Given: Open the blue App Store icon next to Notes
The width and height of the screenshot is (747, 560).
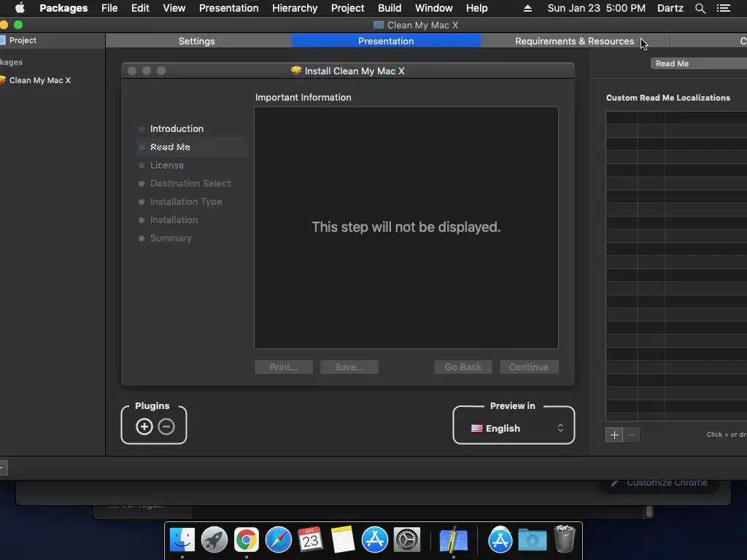Looking at the screenshot, I should (x=374, y=540).
